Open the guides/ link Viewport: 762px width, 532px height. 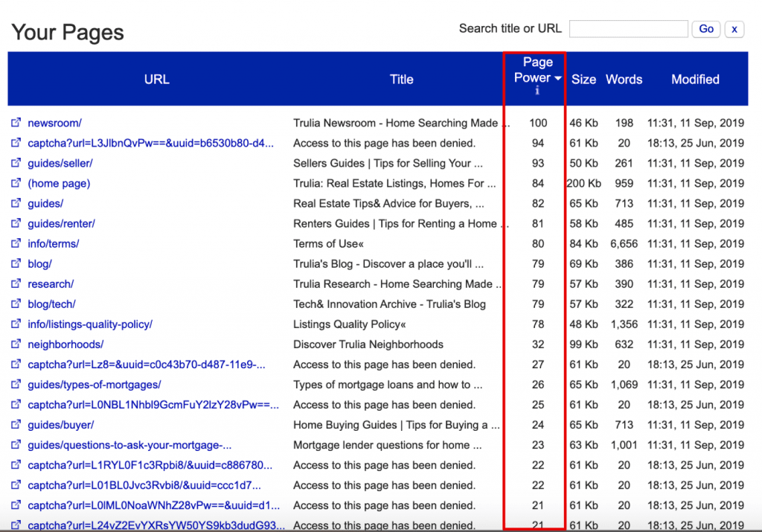coord(45,204)
